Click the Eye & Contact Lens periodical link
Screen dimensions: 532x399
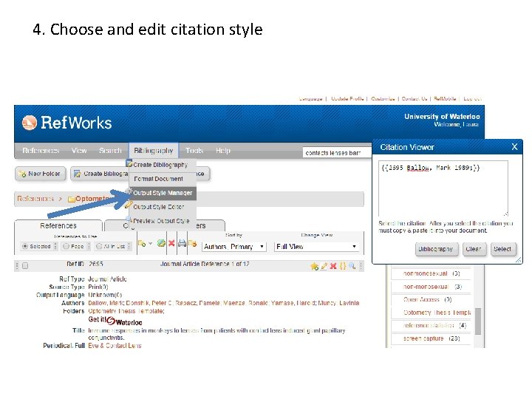(115, 346)
